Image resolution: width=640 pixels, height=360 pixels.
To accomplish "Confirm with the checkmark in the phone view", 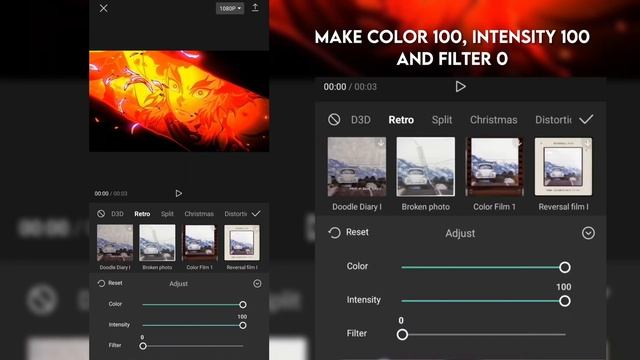I will coord(256,213).
